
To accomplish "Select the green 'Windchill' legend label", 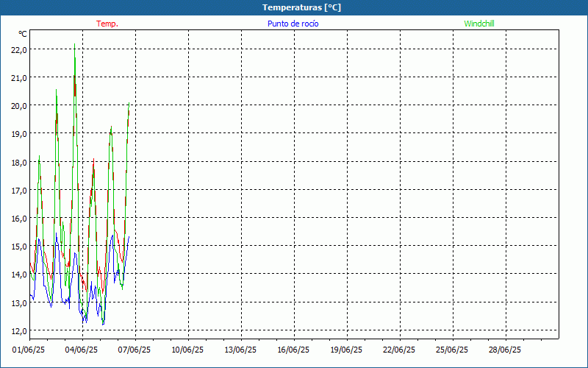I will tap(479, 24).
